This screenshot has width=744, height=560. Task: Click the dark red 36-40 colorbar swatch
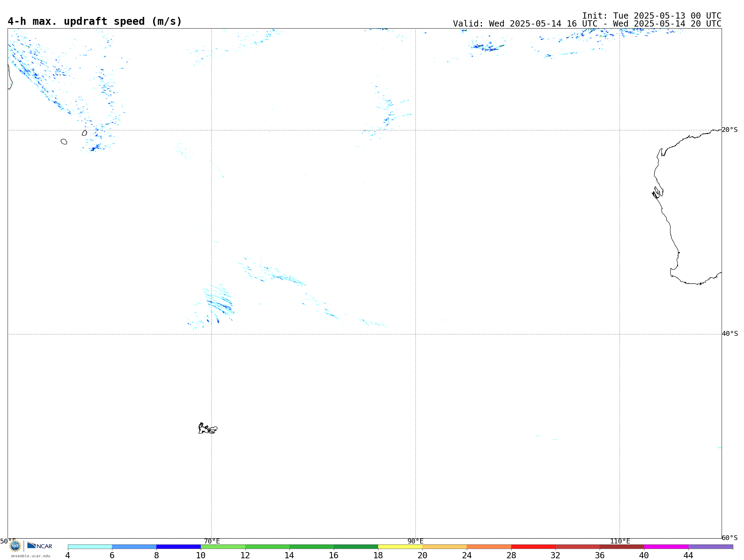[x=622, y=547]
